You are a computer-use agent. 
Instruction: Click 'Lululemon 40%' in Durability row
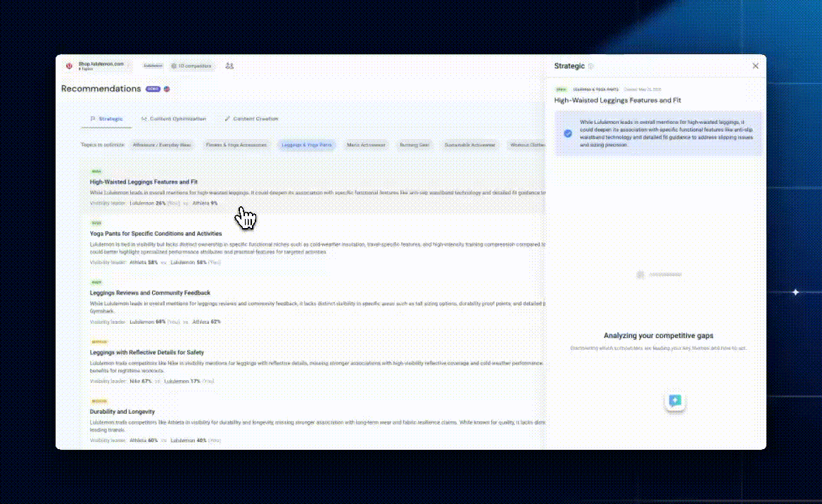point(188,441)
